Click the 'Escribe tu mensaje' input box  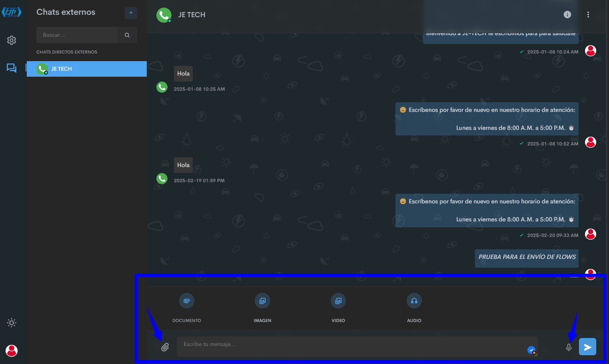[x=357, y=346]
